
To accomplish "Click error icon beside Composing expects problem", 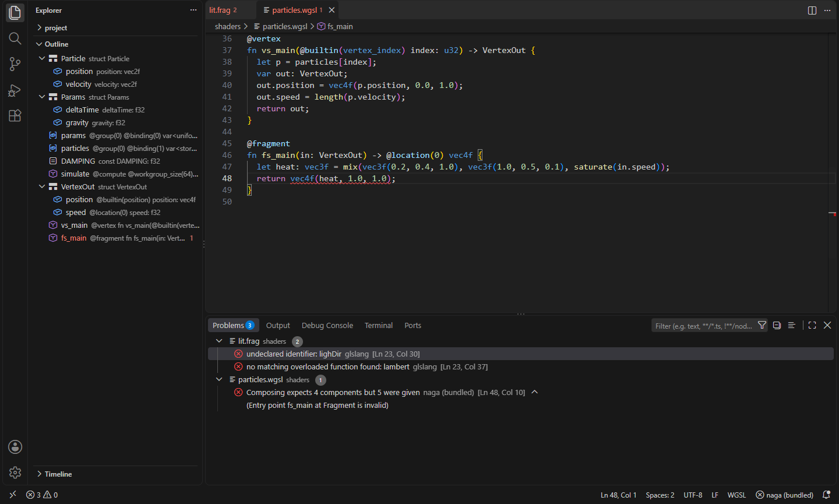I will (238, 392).
